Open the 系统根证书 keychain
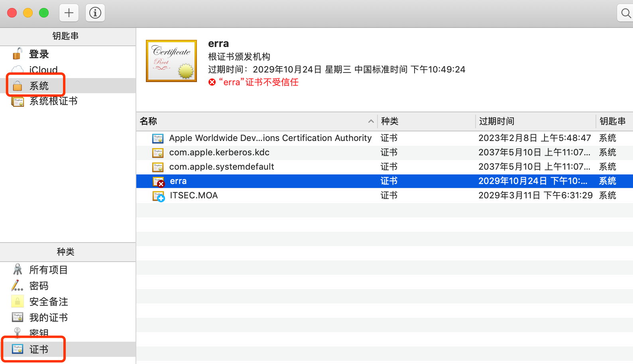The image size is (633, 364). (53, 101)
